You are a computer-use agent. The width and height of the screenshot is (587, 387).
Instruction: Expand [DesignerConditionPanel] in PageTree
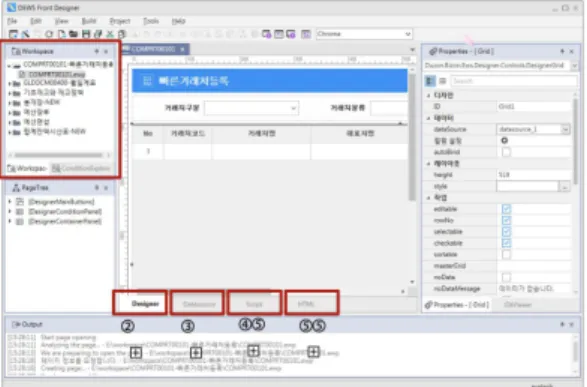tap(10, 211)
